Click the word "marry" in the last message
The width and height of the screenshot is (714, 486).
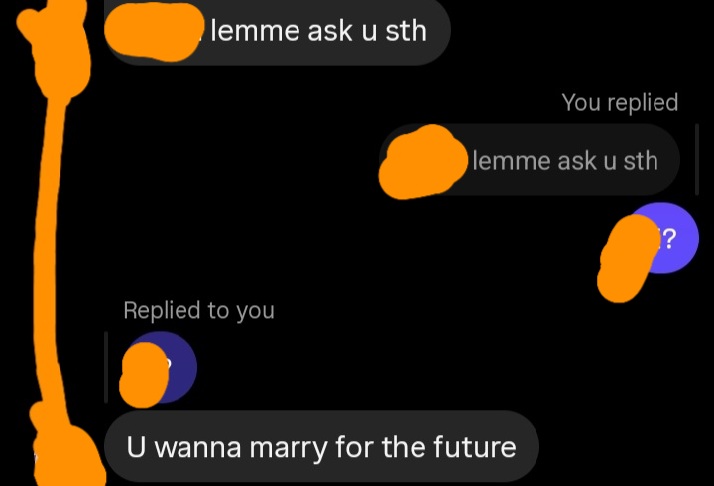click(x=288, y=449)
